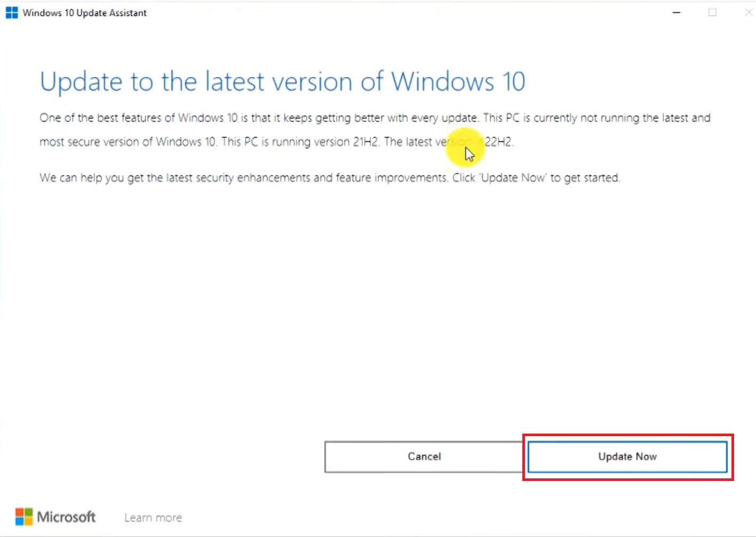Click the greyed-out maximize window icon
This screenshot has height=537, width=756.
tap(712, 12)
